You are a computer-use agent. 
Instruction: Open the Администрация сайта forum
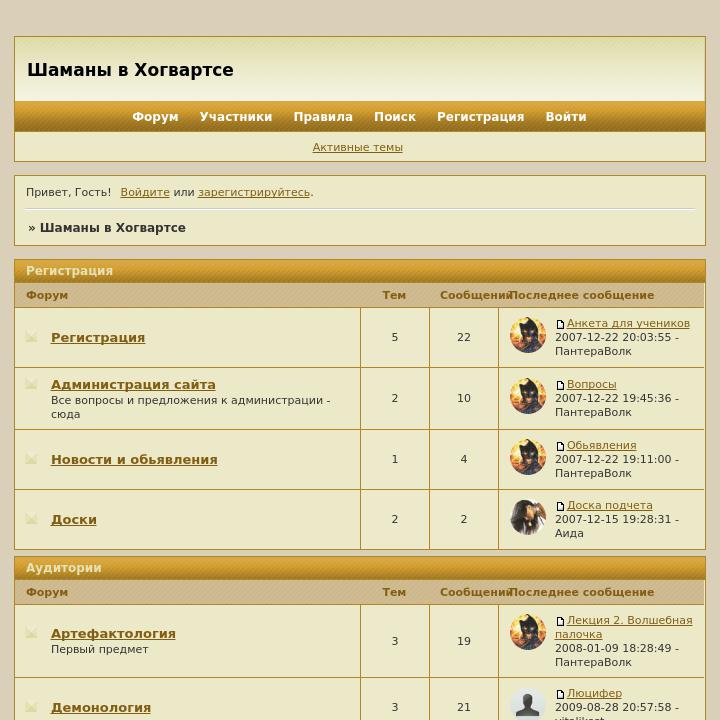click(x=133, y=384)
